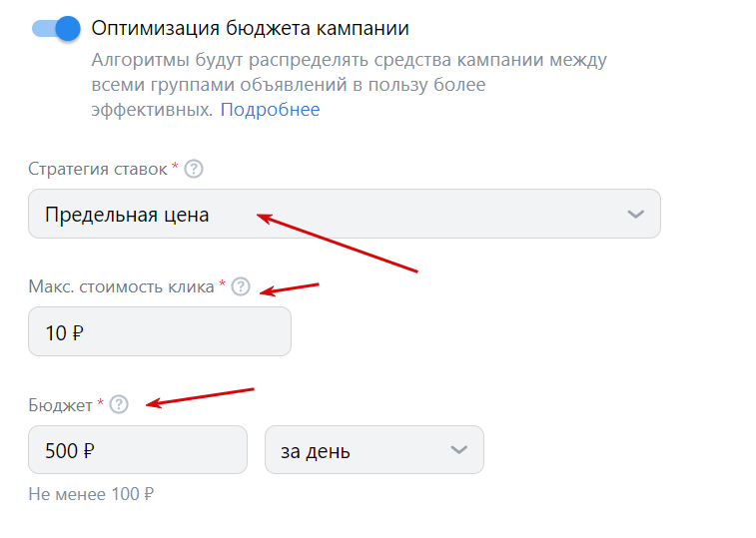This screenshot has height=538, width=756.
Task: Click the max click cost field "10 ₽"
Action: tap(160, 331)
